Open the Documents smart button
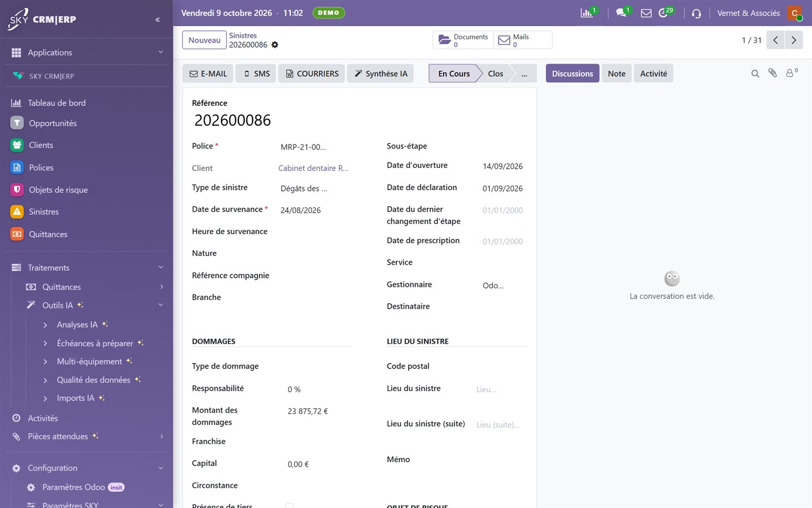This screenshot has height=508, width=812. 463,40
